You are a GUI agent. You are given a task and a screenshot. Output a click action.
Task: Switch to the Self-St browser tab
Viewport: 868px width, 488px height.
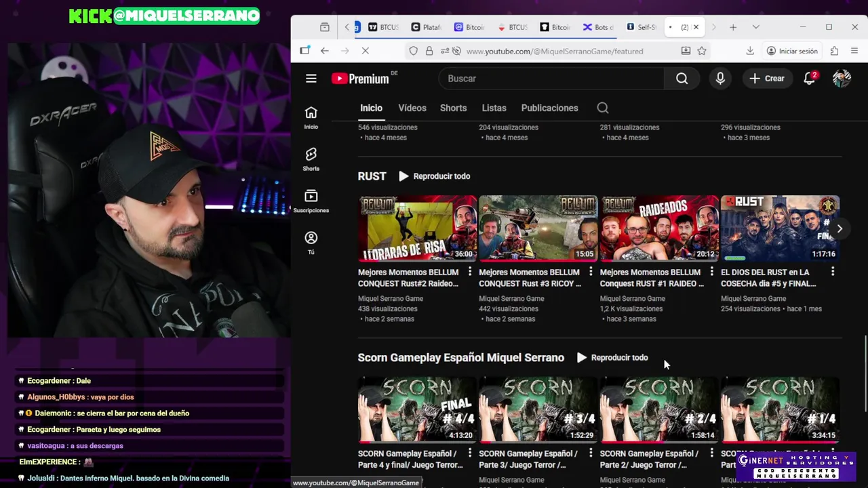click(x=641, y=27)
